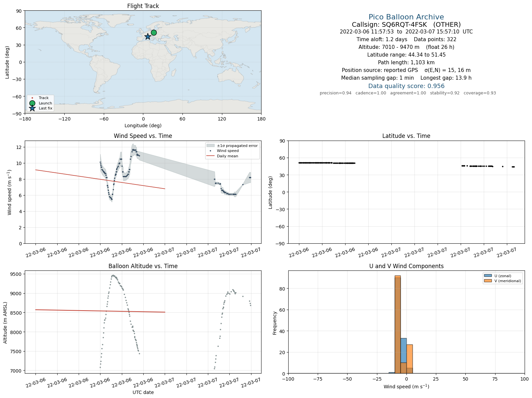Click the ±1σ propagated error legend swatch
The height and width of the screenshot is (398, 532).
point(211,146)
